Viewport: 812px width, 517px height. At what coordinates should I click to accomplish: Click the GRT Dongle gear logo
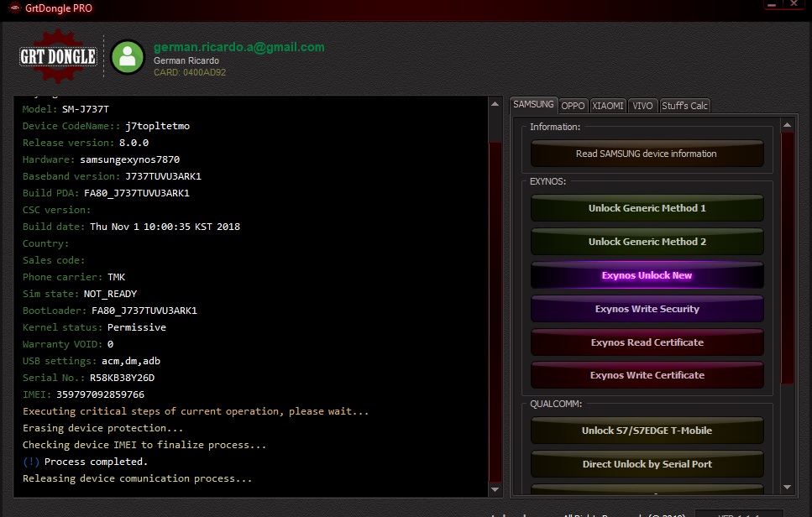tap(58, 56)
